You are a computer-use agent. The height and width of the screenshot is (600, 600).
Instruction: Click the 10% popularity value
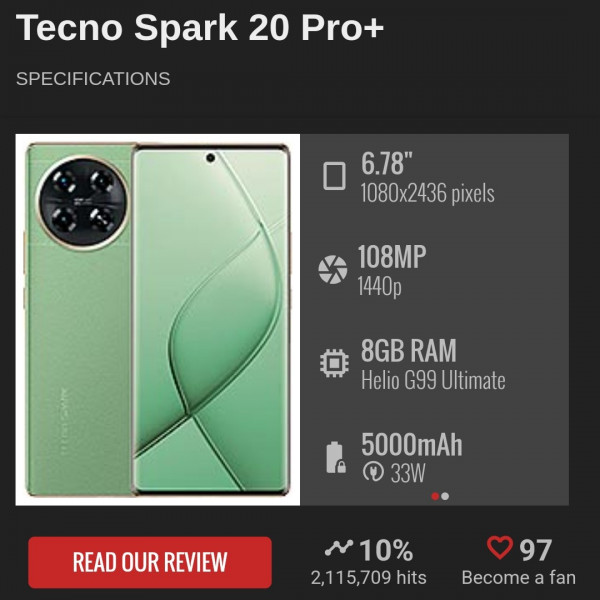386,549
